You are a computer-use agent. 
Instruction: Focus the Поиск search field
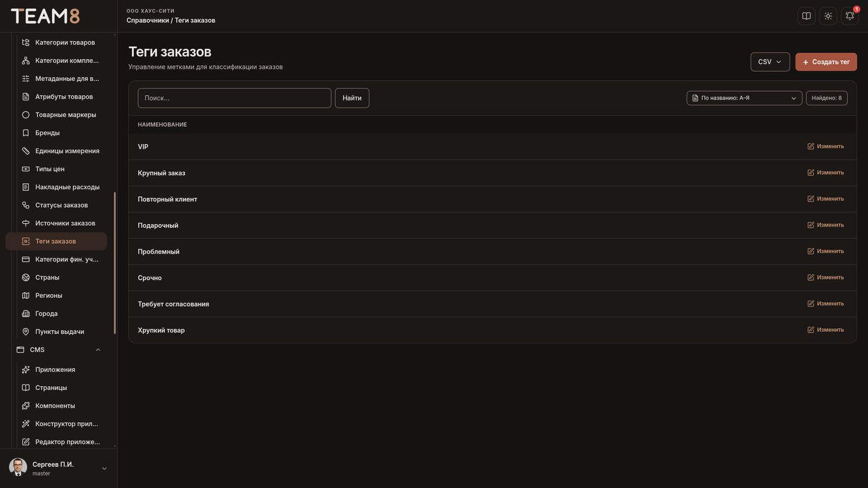coord(234,98)
